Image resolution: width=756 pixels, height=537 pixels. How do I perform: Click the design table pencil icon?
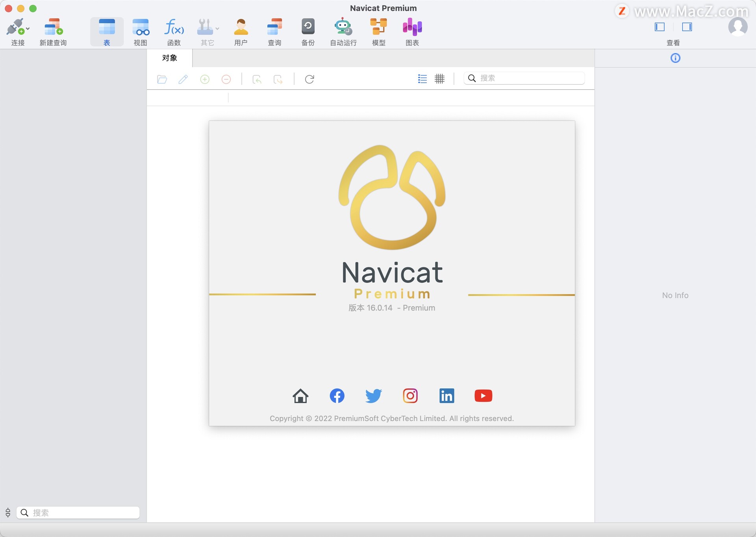point(183,79)
